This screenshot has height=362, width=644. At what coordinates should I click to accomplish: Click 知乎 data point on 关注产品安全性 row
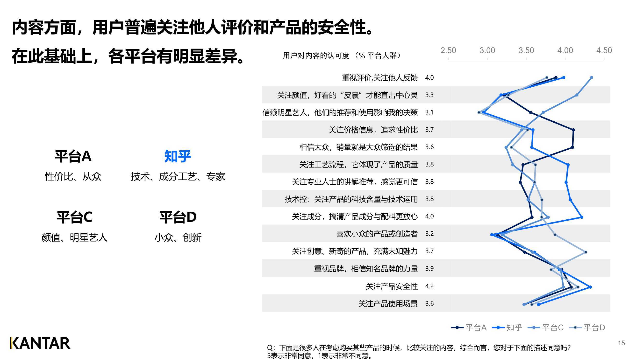click(591, 287)
